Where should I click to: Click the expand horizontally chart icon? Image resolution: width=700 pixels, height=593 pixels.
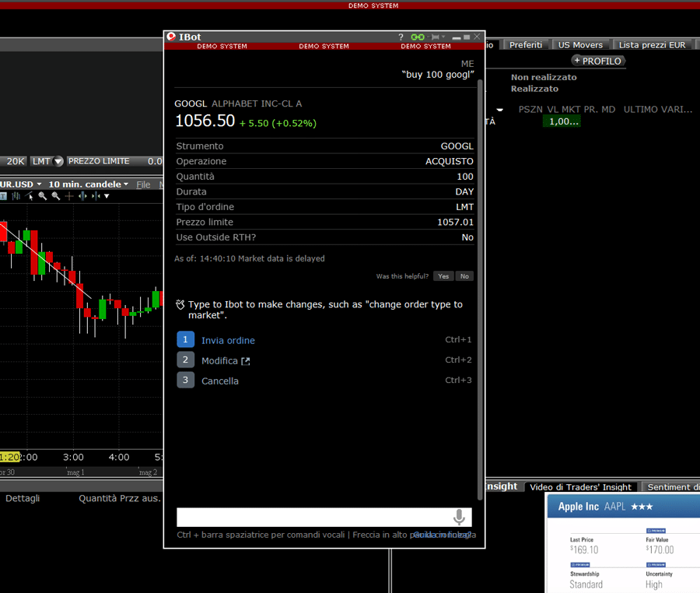pyautogui.click(x=82, y=196)
